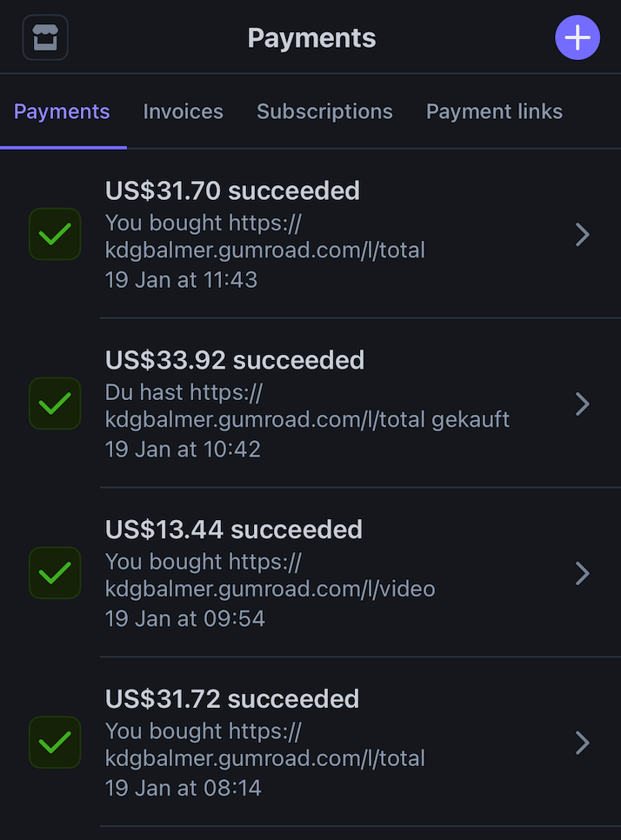Click green checkmark on US$13.44 payment

point(55,573)
